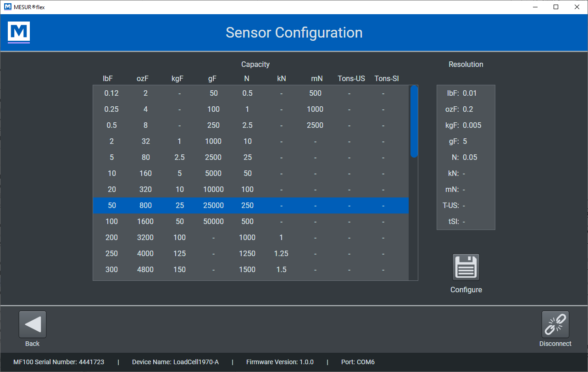This screenshot has width=588, height=372.
Task: Choose the 2 lbF capacity row
Action: click(x=250, y=141)
